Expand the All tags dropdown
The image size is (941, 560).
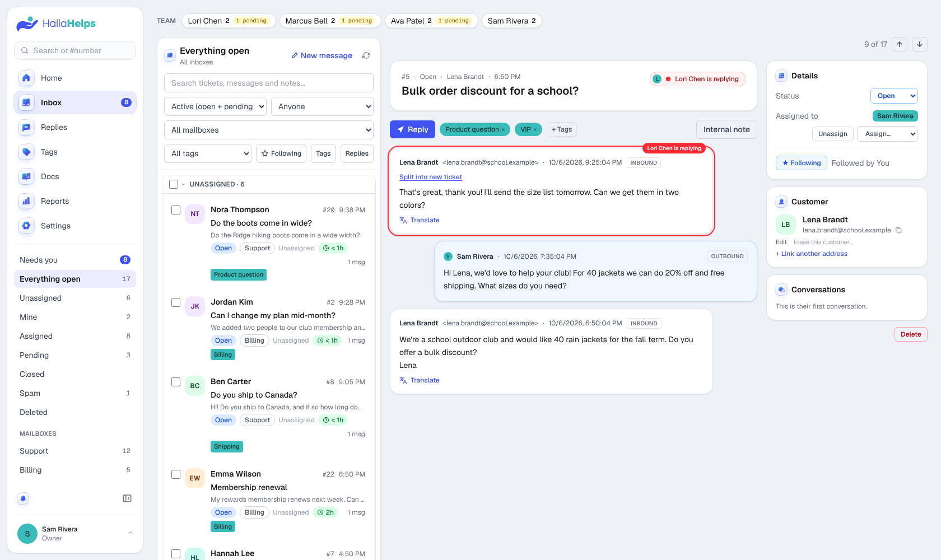pyautogui.click(x=208, y=153)
